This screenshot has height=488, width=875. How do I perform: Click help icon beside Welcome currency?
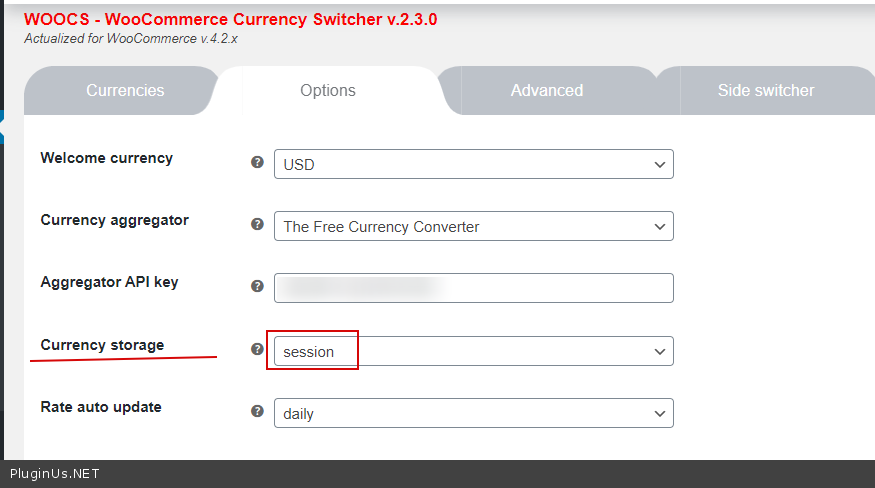(257, 162)
